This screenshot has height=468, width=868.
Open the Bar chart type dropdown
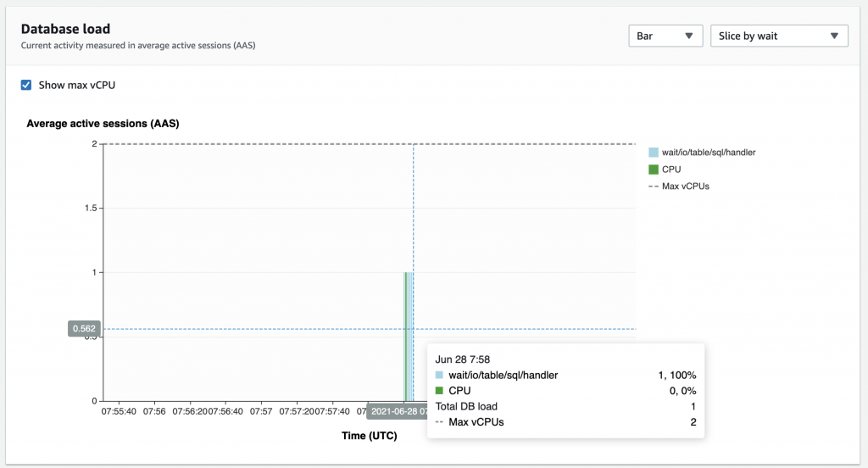tap(665, 36)
